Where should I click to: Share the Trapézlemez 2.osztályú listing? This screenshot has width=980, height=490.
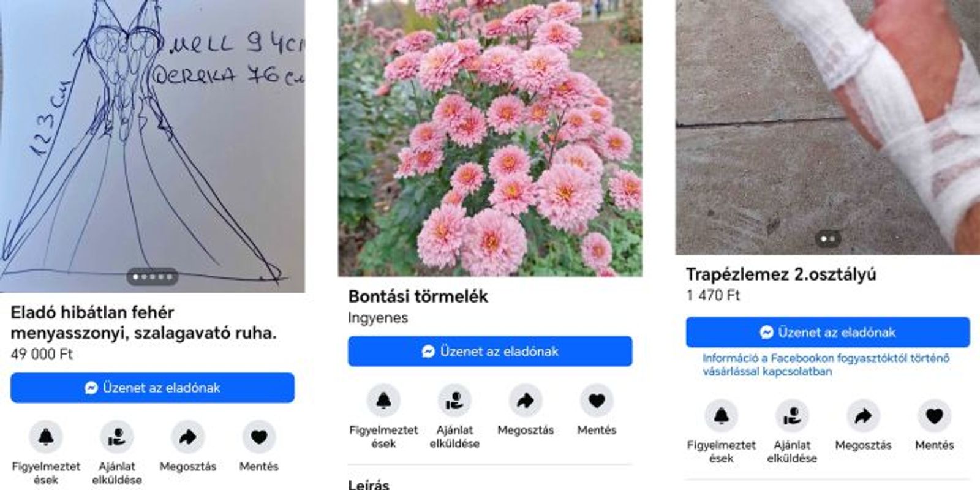863,416
